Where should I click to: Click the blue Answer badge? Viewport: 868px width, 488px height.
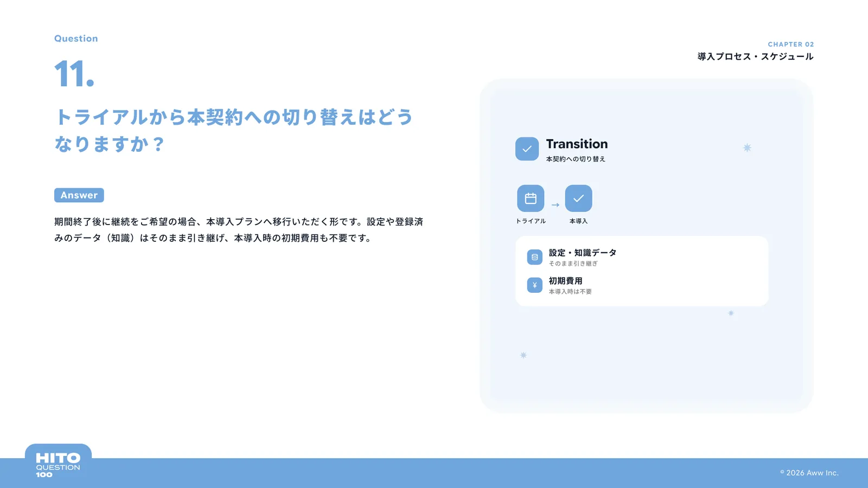coord(79,195)
